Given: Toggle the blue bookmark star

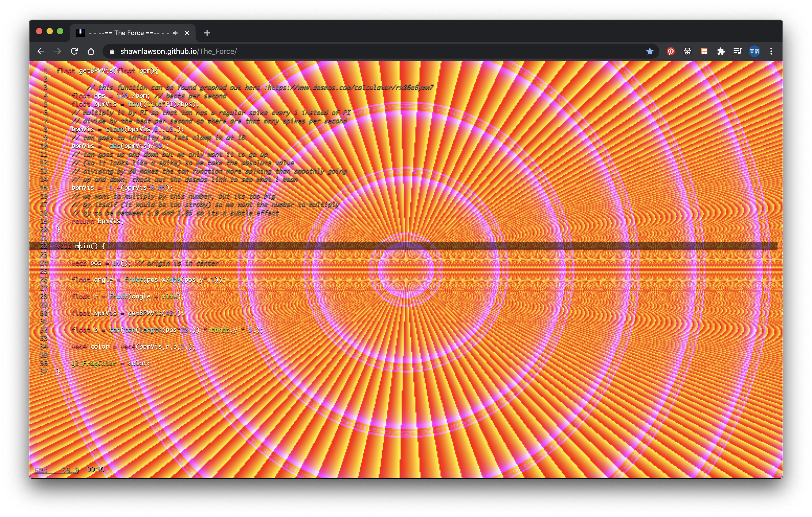Looking at the screenshot, I should coord(649,51).
